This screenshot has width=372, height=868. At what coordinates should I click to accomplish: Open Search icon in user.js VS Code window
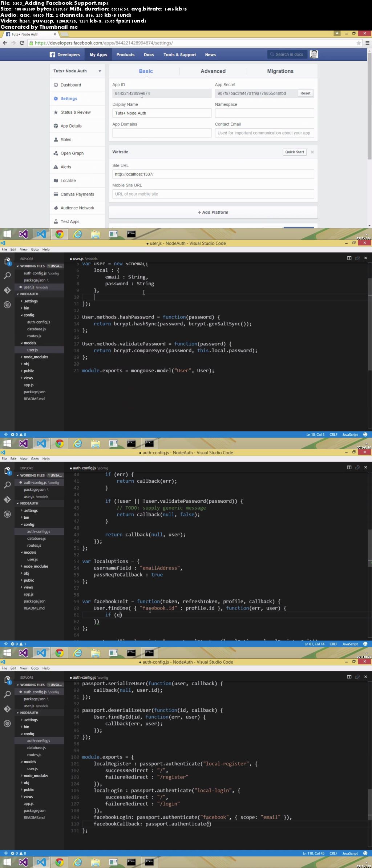[7, 276]
